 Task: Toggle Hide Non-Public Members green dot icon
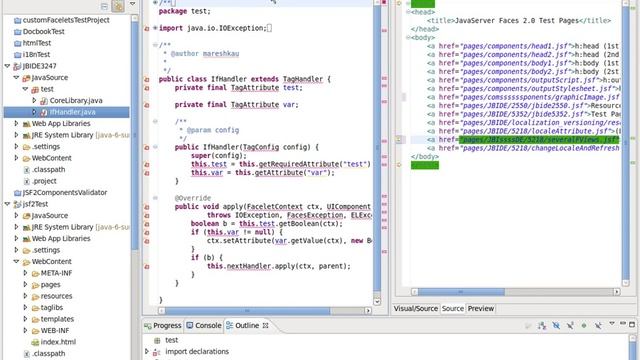(x=584, y=326)
